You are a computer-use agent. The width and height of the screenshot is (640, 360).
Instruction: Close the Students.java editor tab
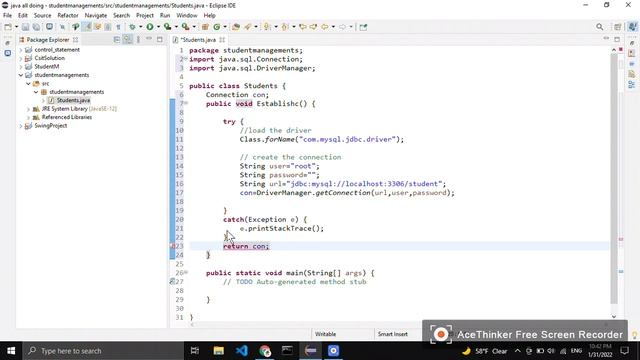pyautogui.click(x=222, y=40)
